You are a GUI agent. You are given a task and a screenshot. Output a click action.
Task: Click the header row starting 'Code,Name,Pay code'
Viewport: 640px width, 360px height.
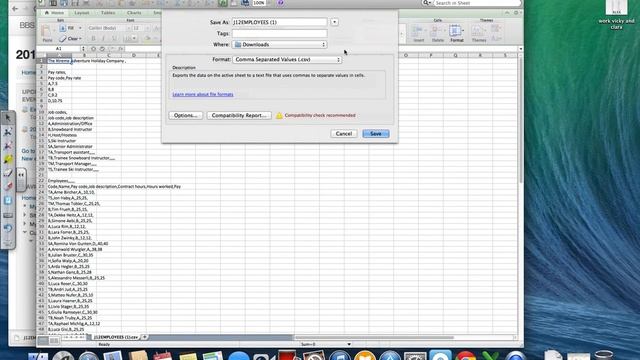(x=114, y=187)
